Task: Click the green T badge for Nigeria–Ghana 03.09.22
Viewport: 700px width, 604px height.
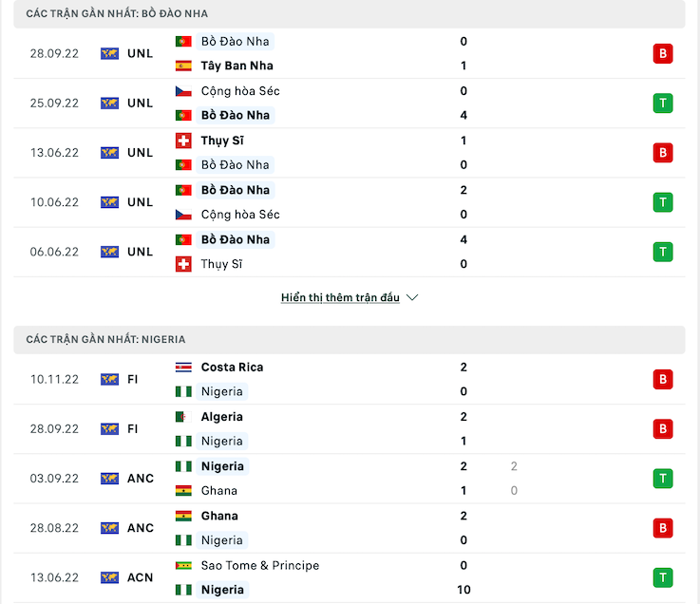Action: 662,479
